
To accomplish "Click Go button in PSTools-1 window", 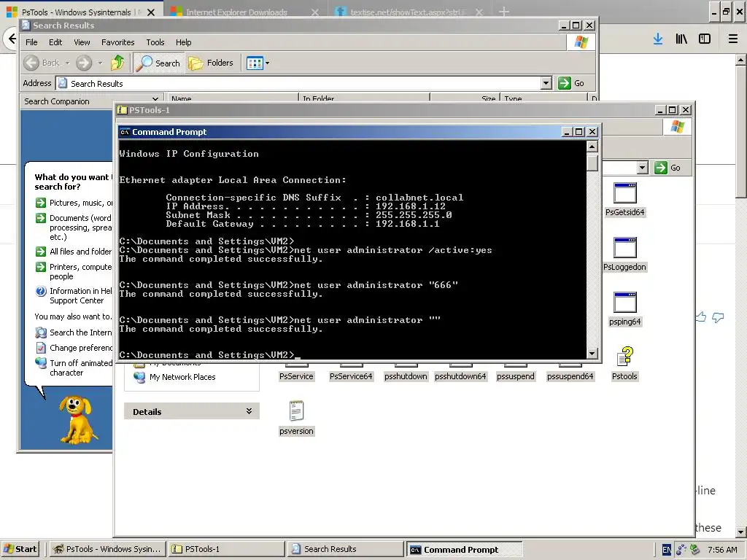I will pos(668,168).
